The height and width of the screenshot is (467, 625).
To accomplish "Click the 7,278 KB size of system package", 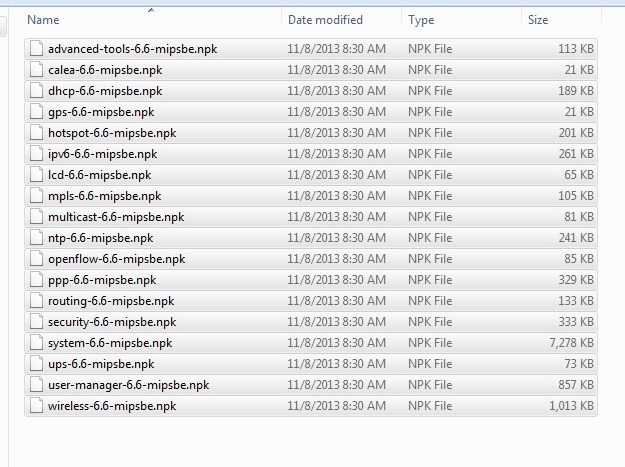I will [572, 343].
